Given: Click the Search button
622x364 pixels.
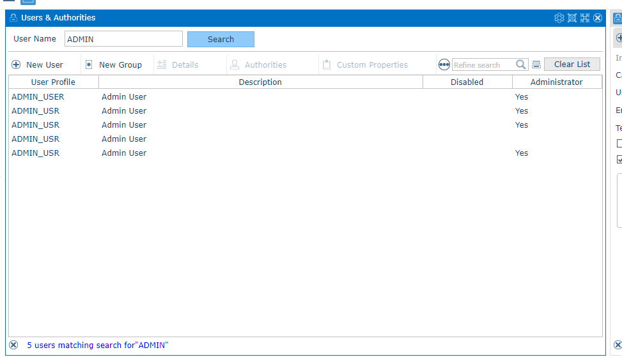Looking at the screenshot, I should pos(221,39).
